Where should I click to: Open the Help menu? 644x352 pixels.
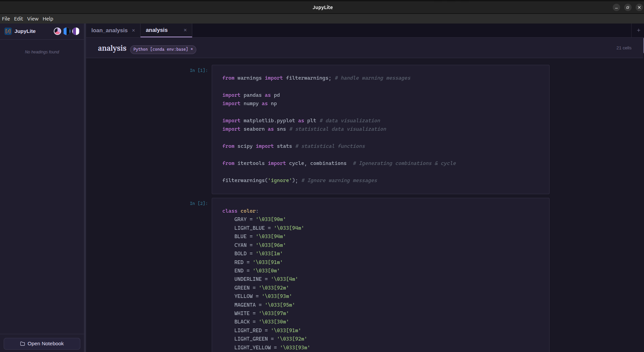click(48, 18)
